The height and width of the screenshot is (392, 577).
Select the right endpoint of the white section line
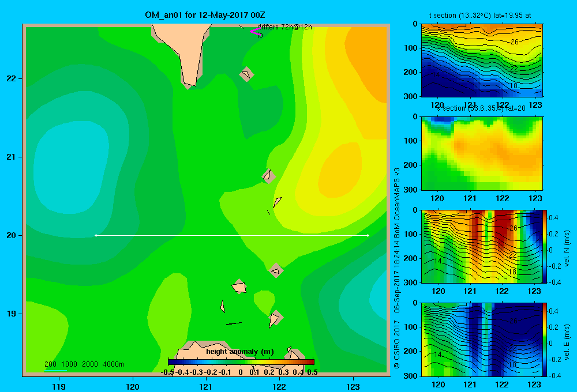pyautogui.click(x=368, y=235)
